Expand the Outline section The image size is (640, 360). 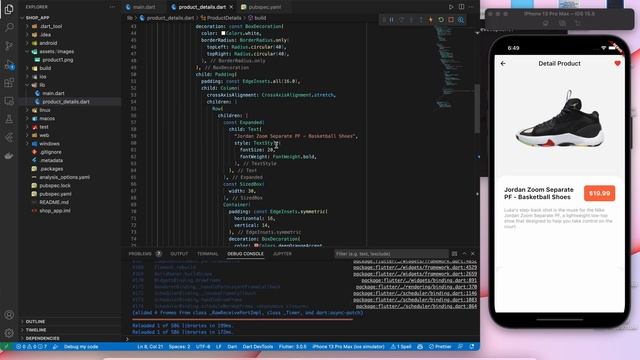click(x=35, y=322)
